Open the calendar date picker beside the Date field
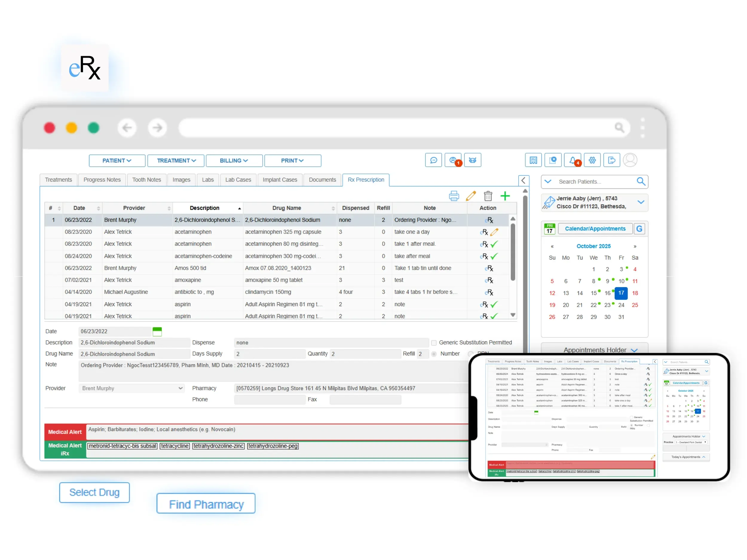 coord(157,331)
